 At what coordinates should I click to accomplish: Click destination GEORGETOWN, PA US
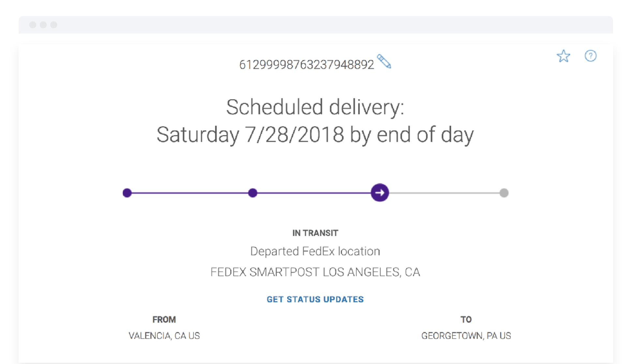pos(466,336)
